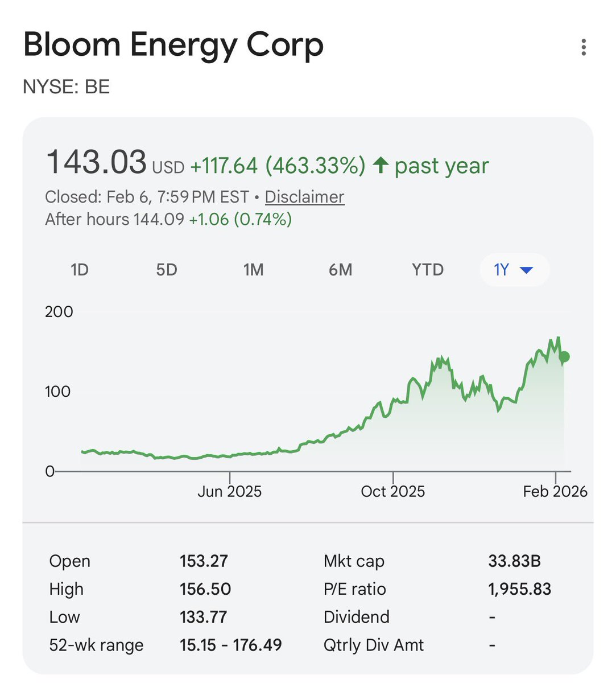The width and height of the screenshot is (616, 683).
Task: Select the YTD time range
Action: 428,270
